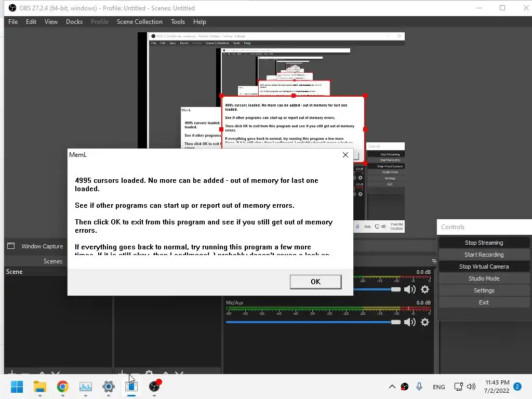Open system volume tray icon

(471, 387)
